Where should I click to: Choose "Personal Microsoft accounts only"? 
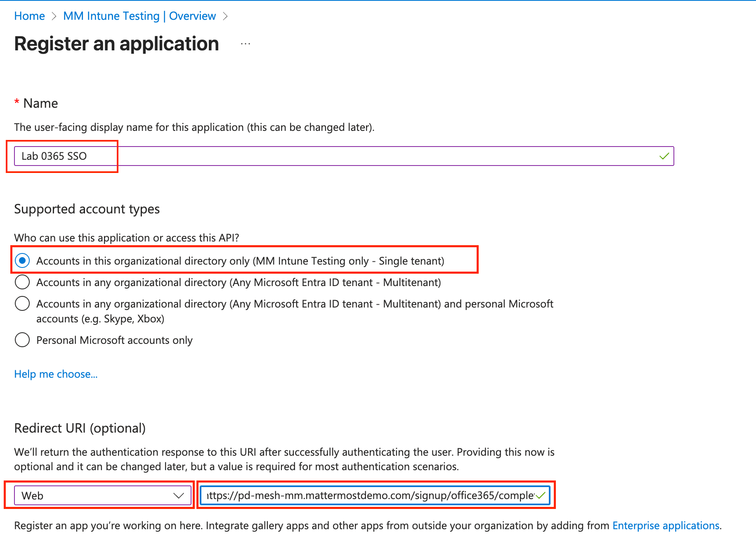click(22, 340)
